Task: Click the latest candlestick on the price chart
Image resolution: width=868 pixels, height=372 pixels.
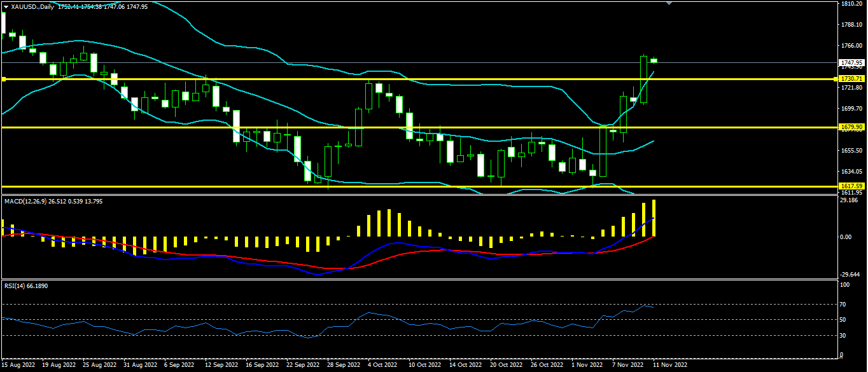Action: [x=654, y=60]
